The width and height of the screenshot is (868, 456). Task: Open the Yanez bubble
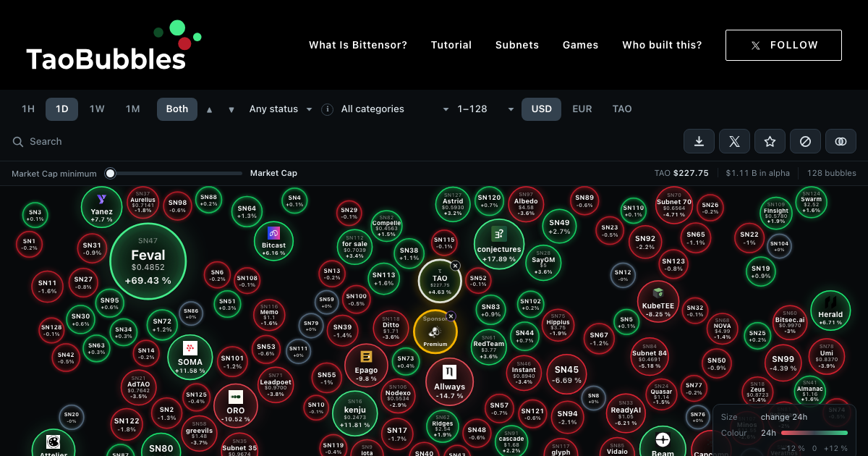pos(101,207)
